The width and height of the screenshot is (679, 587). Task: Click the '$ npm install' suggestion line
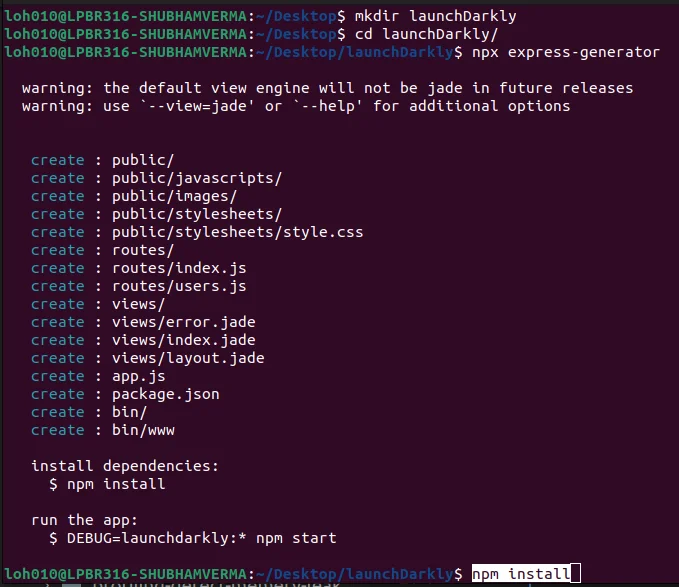(x=107, y=484)
